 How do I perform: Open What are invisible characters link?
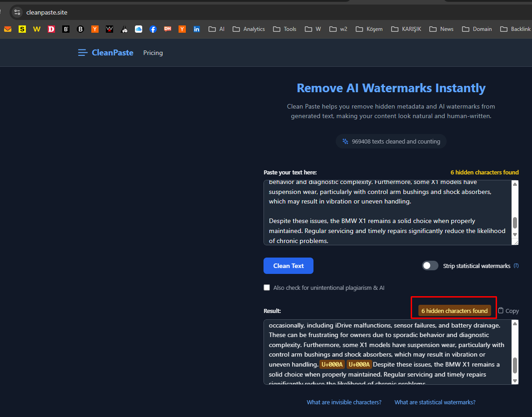[x=344, y=402]
